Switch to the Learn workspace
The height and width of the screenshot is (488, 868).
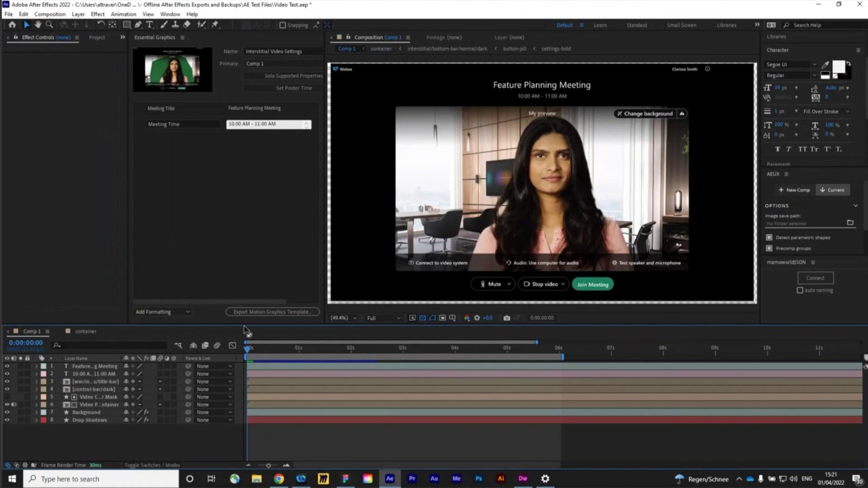[x=600, y=25]
